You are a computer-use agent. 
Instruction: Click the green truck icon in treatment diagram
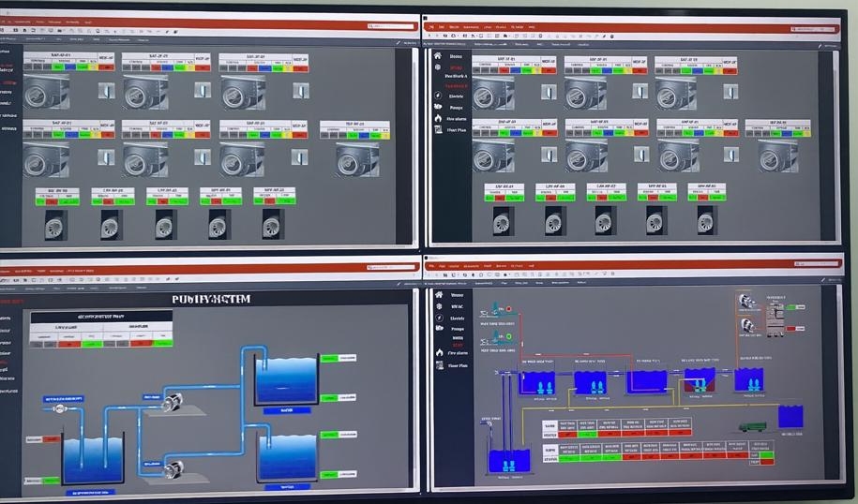click(x=750, y=427)
